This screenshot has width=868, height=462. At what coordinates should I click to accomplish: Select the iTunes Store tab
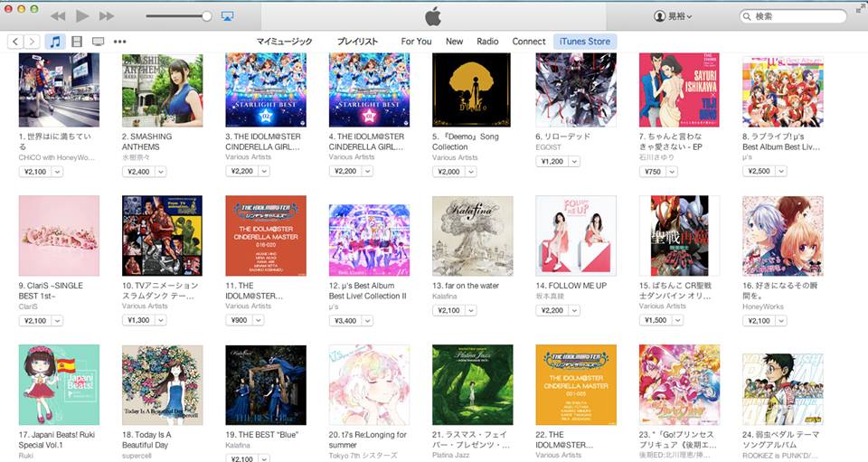[x=585, y=42]
